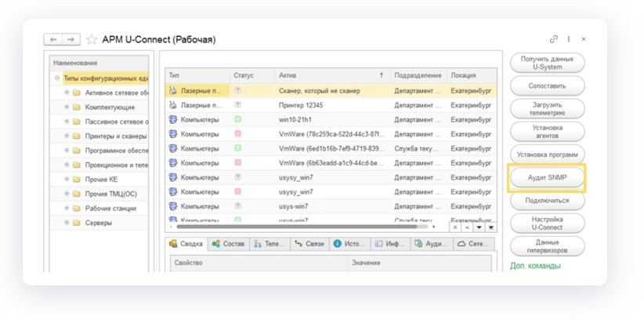This screenshot has width=644, height=320.
Task: Click the red status indicator for VmWare (6b63eadd
Action: tap(238, 162)
